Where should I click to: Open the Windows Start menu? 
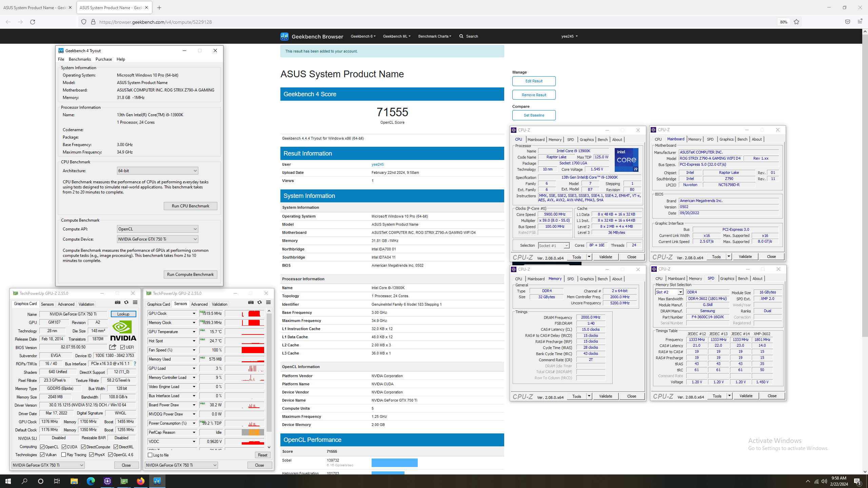[8, 481]
